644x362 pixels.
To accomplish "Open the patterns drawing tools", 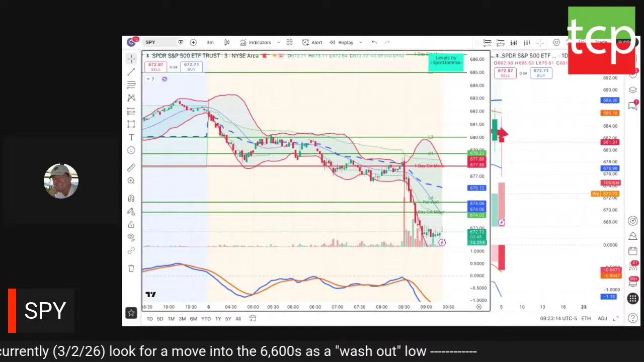I will tap(131, 98).
